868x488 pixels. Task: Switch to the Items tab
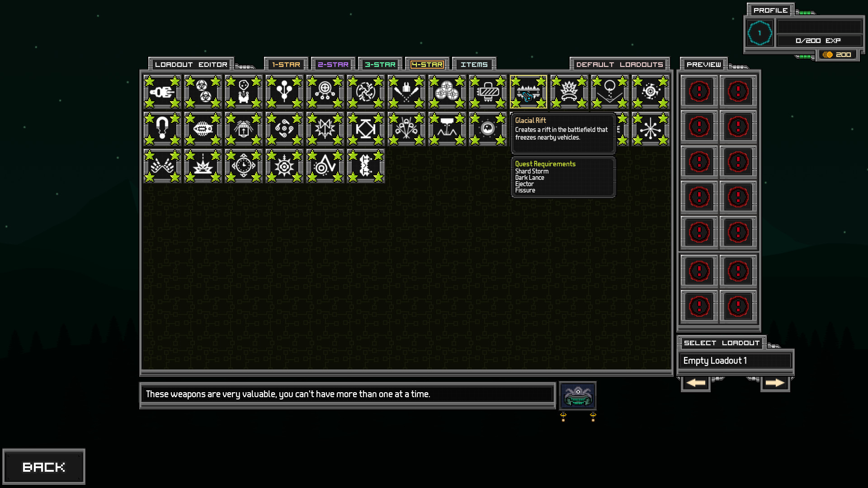(474, 65)
